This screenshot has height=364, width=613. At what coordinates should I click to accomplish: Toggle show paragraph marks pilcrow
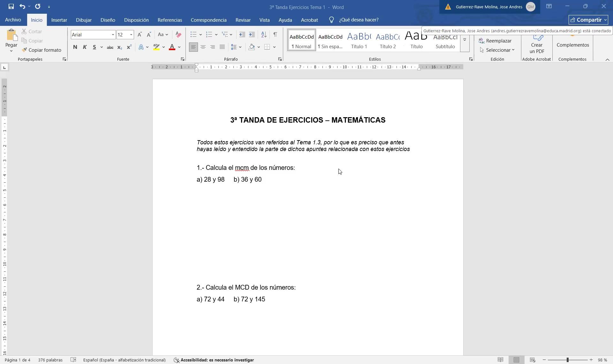[x=275, y=34]
